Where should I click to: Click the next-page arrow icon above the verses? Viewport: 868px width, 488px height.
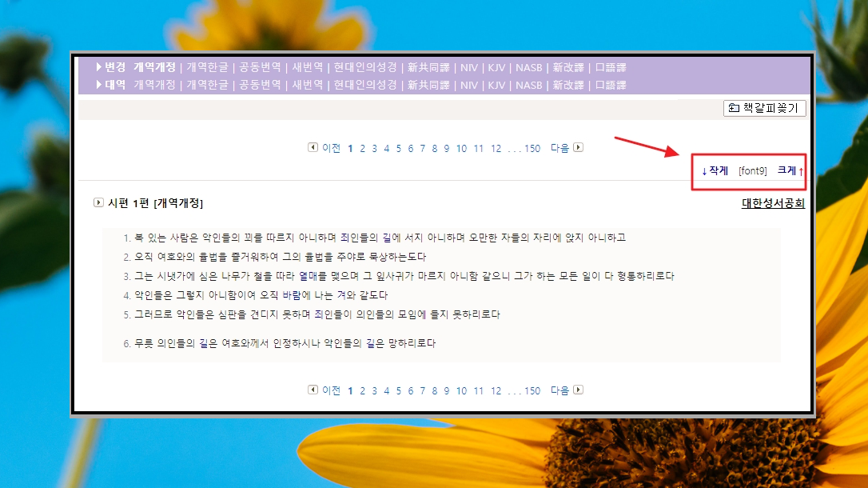tap(578, 147)
